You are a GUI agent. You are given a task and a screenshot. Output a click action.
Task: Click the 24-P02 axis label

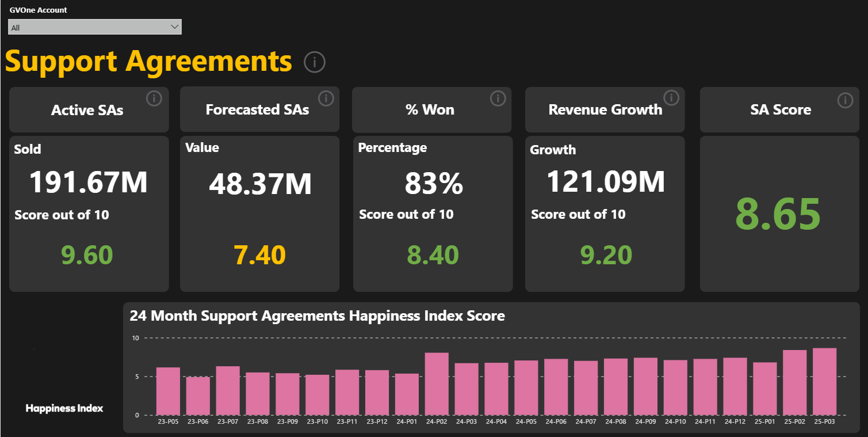point(437,422)
